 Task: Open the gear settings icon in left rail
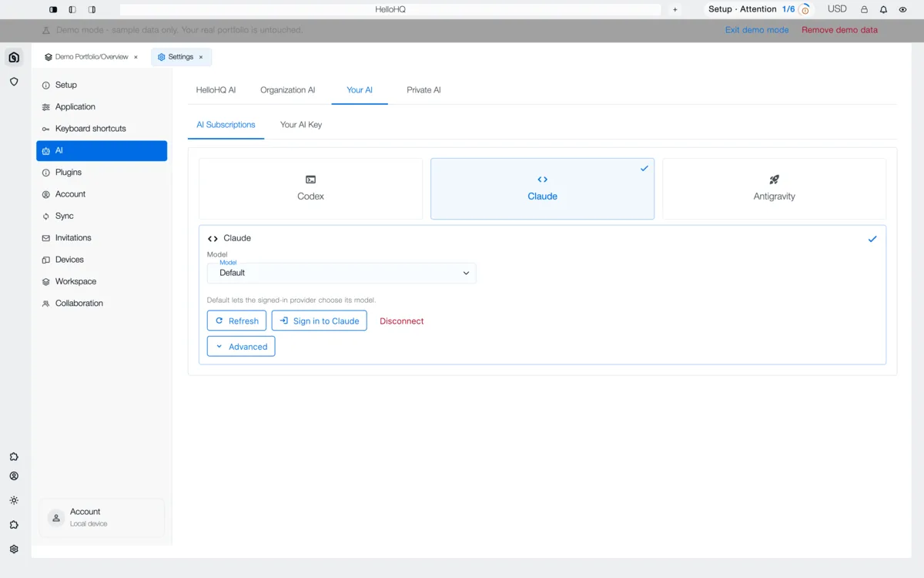coord(14,549)
